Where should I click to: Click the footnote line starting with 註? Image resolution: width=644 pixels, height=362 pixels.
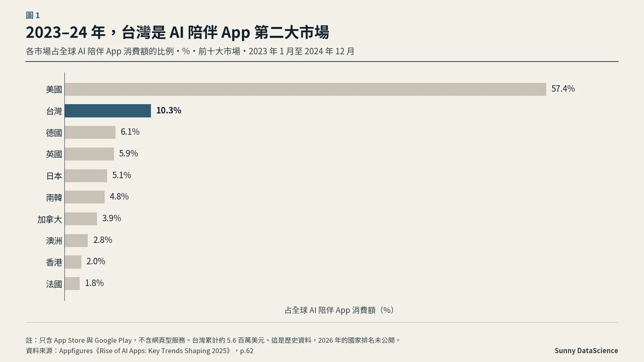pyautogui.click(x=214, y=340)
